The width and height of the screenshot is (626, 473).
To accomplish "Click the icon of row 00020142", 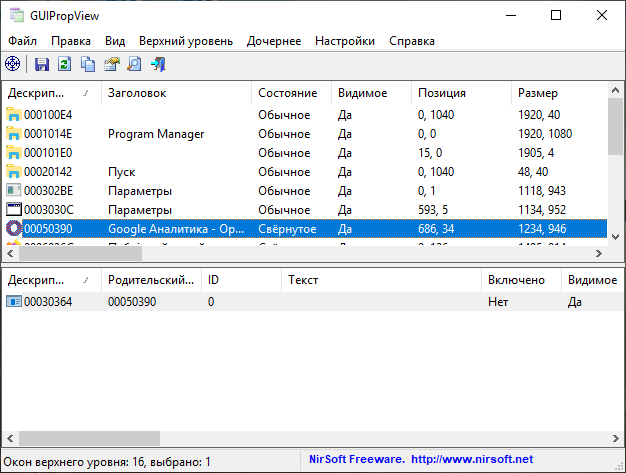I will pos(14,172).
